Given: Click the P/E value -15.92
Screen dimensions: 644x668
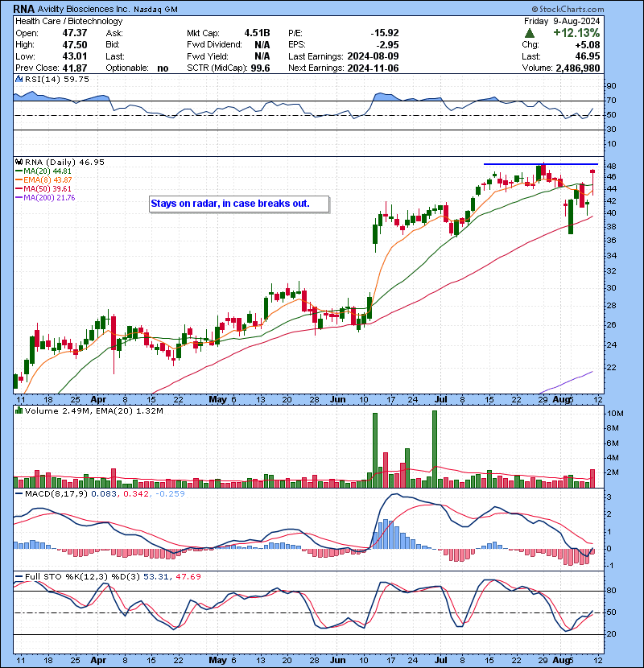Looking at the screenshot, I should point(385,33).
